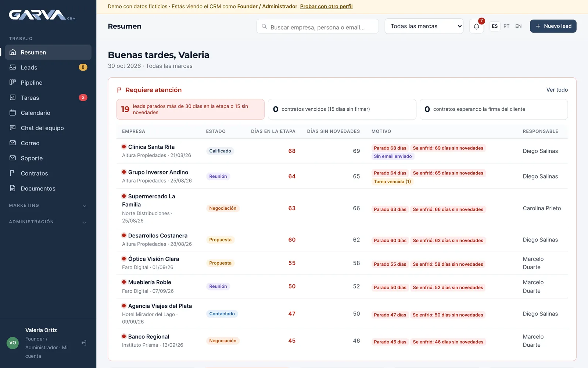The width and height of the screenshot is (588, 368).
Task: Open the Clínica Santa Rita lead row
Action: click(x=342, y=151)
